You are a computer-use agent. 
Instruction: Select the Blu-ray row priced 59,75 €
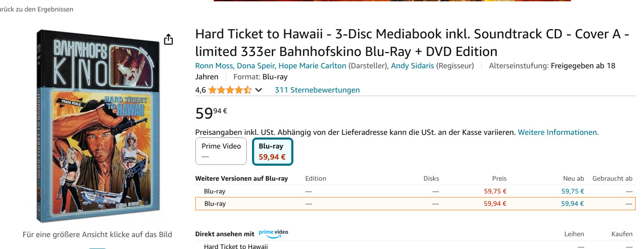click(215, 191)
